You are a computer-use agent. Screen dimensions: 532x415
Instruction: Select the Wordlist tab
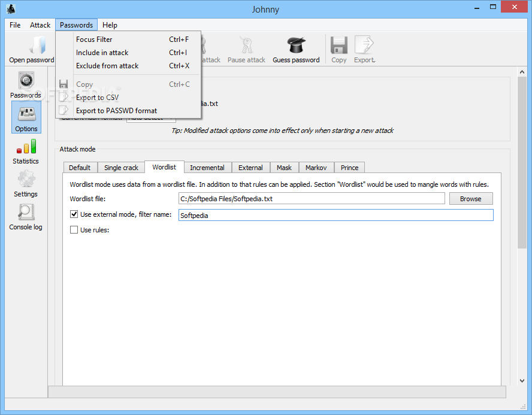click(164, 167)
